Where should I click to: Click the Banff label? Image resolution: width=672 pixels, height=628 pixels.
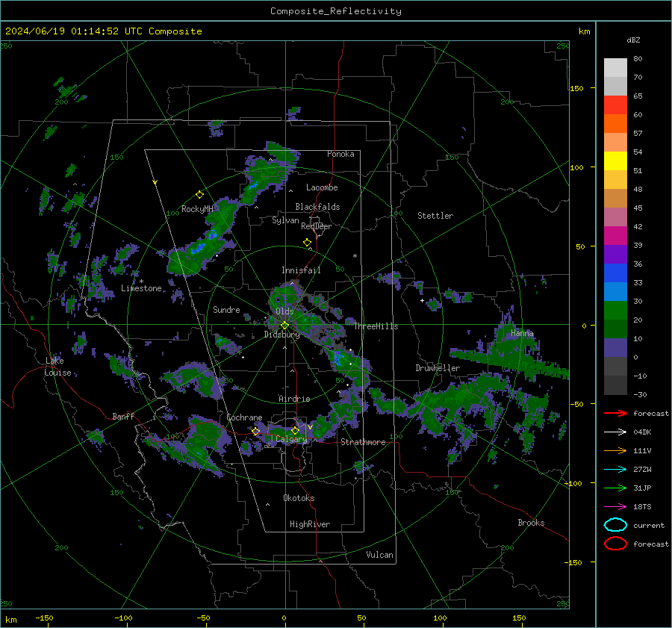(123, 416)
